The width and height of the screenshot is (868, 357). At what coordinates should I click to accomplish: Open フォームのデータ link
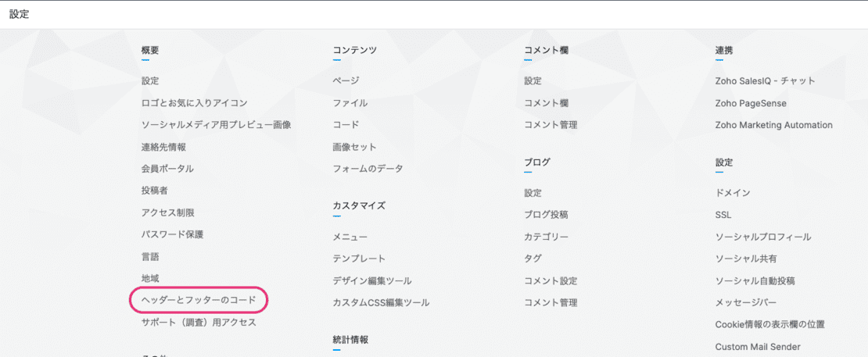click(368, 169)
